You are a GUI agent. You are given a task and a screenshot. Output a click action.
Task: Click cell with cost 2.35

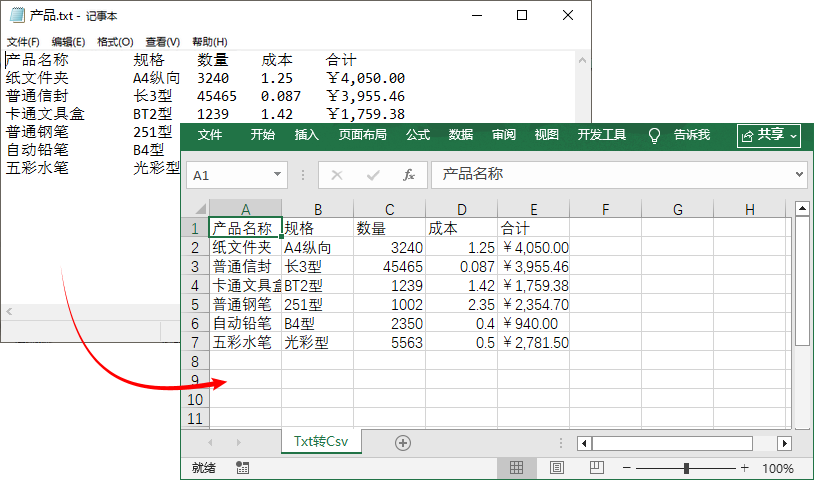pyautogui.click(x=462, y=305)
